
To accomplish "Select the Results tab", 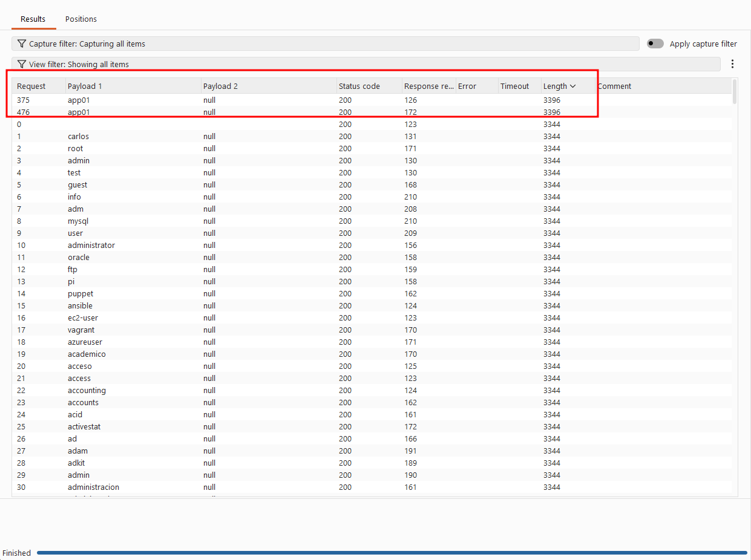I will point(33,19).
